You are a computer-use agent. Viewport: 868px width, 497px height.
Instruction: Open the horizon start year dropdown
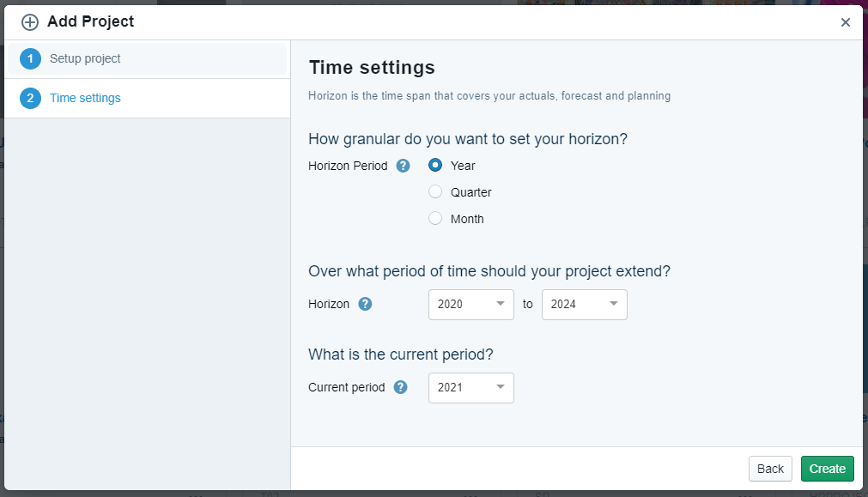pos(470,305)
